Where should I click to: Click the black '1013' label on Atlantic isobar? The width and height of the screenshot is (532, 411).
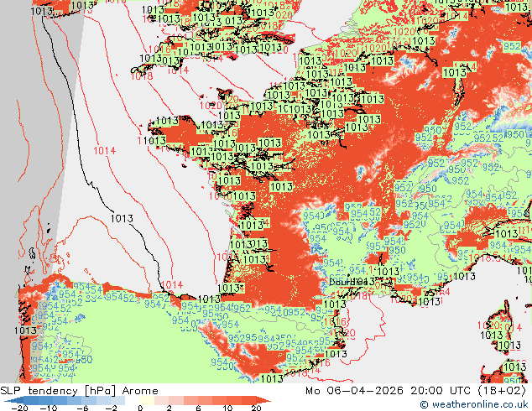coord(122,218)
